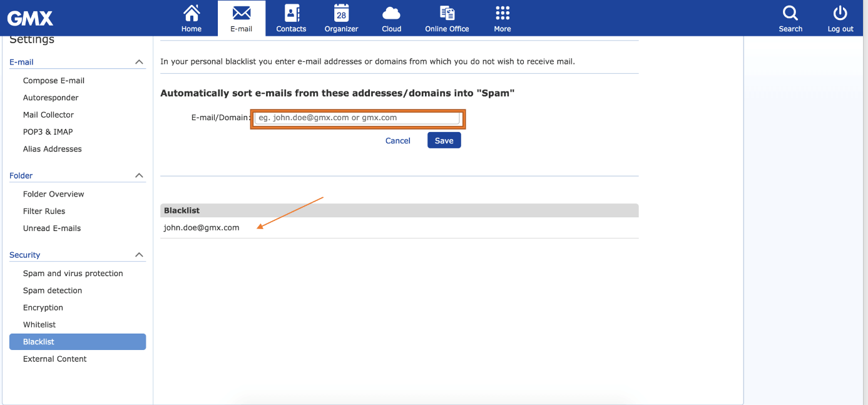Open Alias Addresses settings

[x=53, y=149]
